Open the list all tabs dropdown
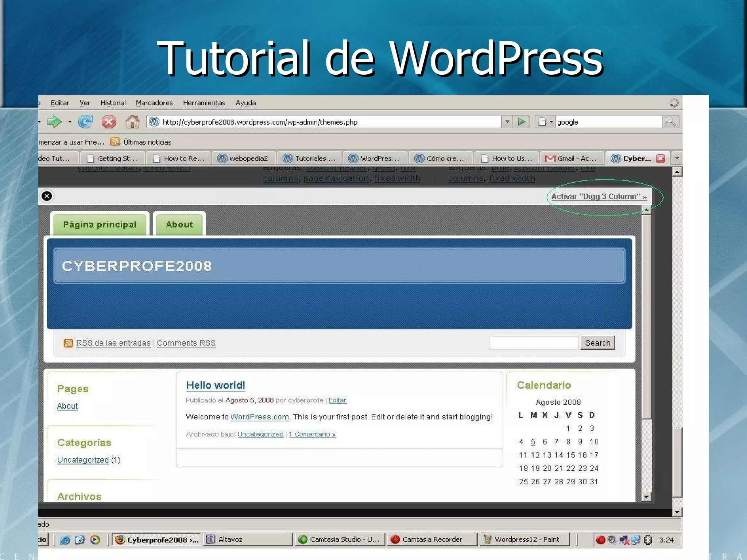 [677, 158]
